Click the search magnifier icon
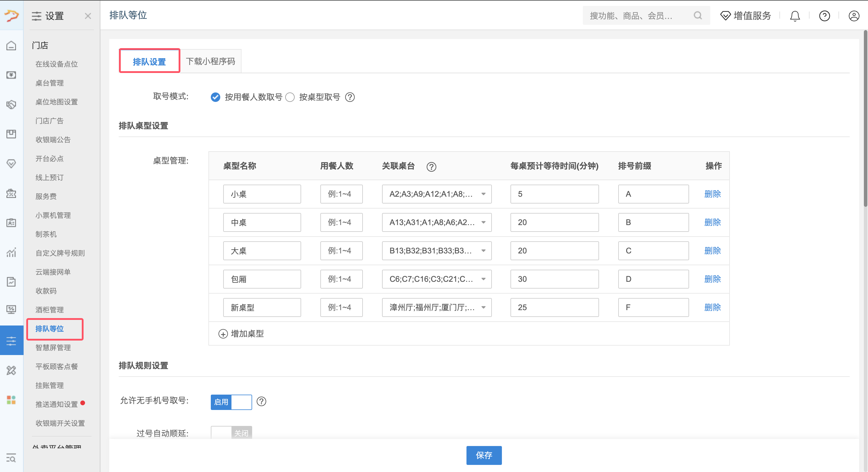The width and height of the screenshot is (868, 472). point(698,16)
